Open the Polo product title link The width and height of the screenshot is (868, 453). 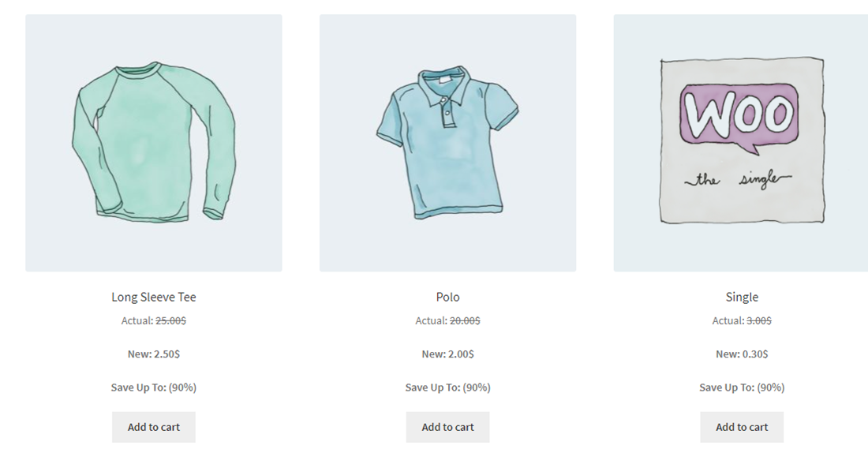[x=447, y=297]
